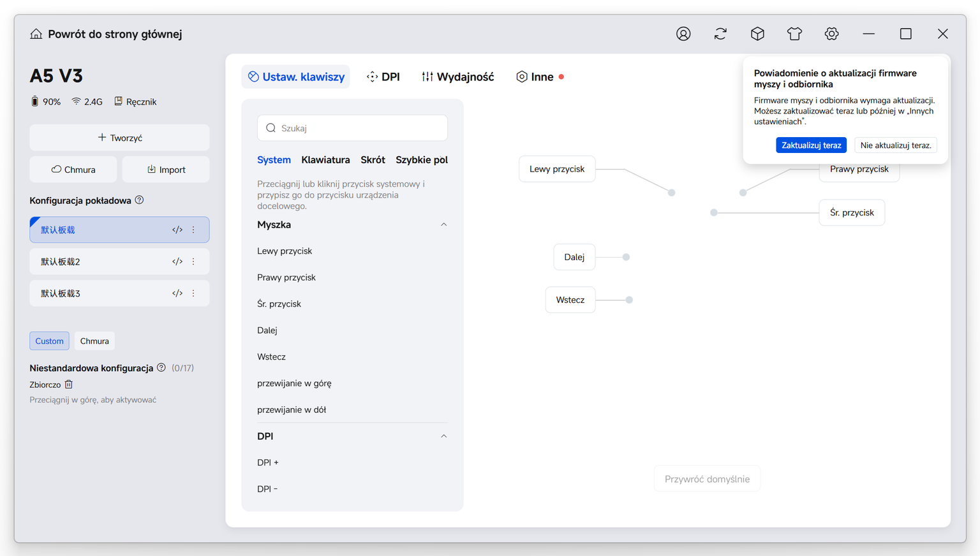The image size is (980, 556).
Task: Open the Lewy przycisk button assignment
Action: click(x=557, y=169)
